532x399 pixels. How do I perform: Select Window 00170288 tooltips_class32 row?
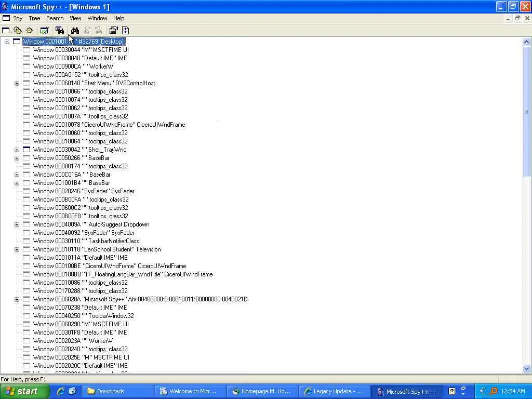[81, 291]
